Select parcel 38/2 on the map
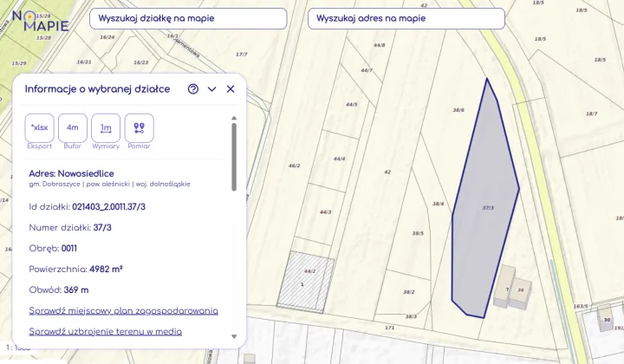The height and width of the screenshot is (364, 624). click(409, 291)
